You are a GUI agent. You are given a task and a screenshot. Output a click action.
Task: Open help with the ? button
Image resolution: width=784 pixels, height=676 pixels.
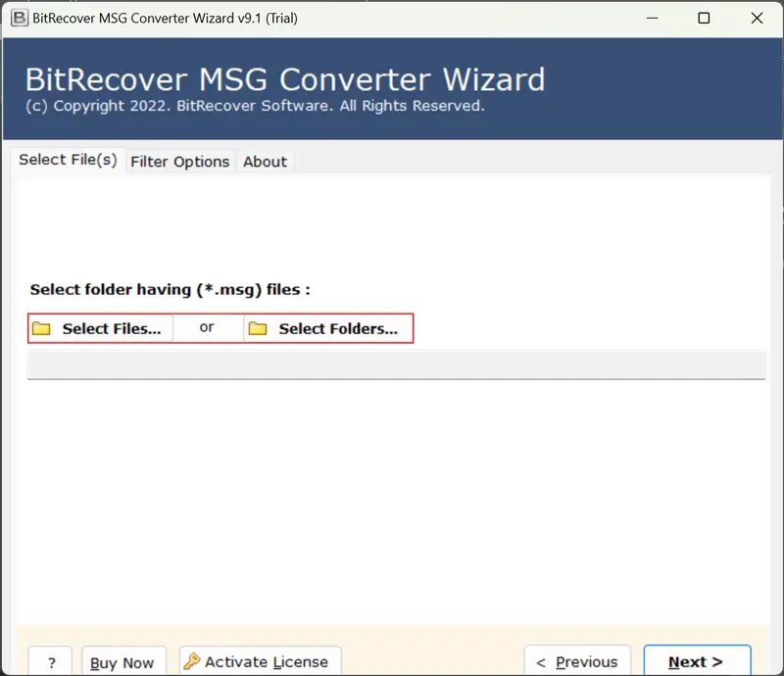(x=51, y=661)
